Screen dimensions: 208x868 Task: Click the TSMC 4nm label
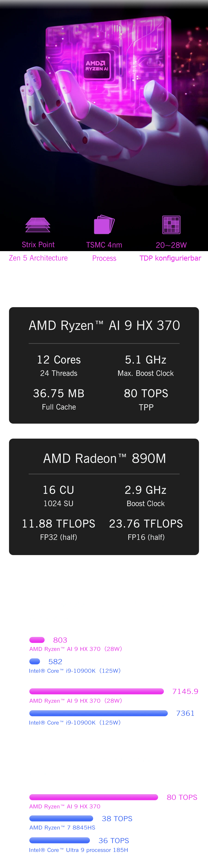tap(104, 245)
